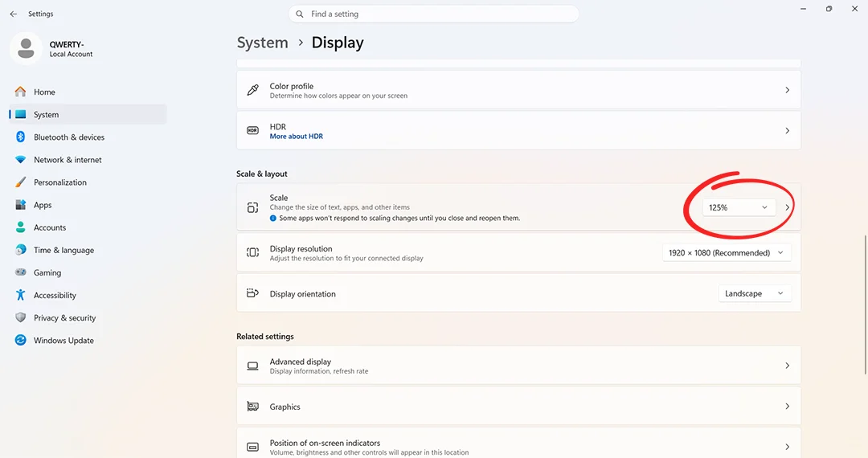Click the on-screen indicators position icon

point(252,447)
